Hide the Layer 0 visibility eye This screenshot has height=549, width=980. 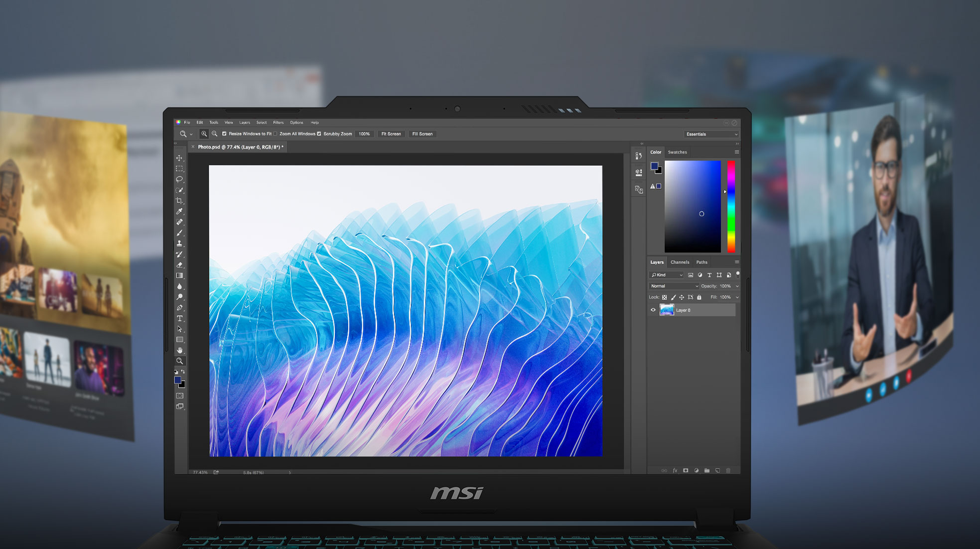[653, 310]
